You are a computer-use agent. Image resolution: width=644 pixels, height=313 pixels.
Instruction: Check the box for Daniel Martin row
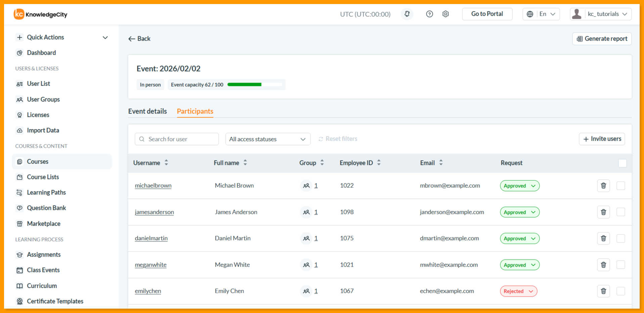(x=620, y=238)
